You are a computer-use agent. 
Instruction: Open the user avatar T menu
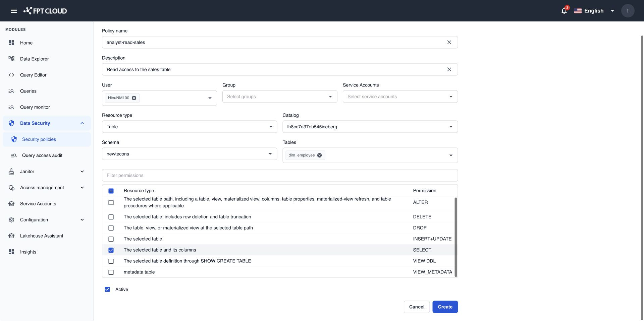point(628,11)
